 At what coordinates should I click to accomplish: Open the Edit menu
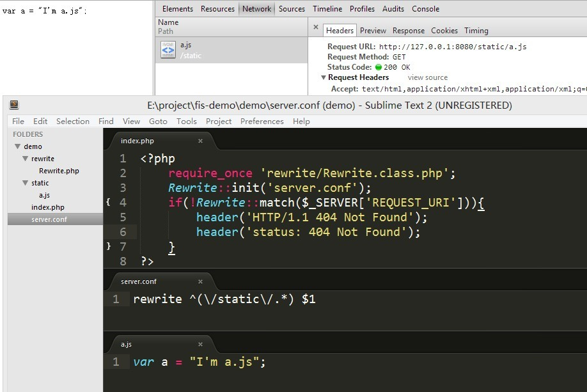(x=40, y=122)
